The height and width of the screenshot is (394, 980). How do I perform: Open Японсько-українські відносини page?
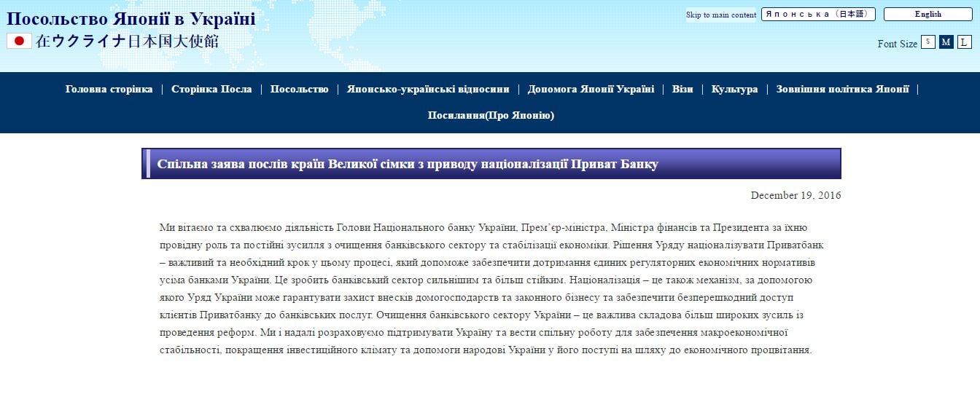428,90
